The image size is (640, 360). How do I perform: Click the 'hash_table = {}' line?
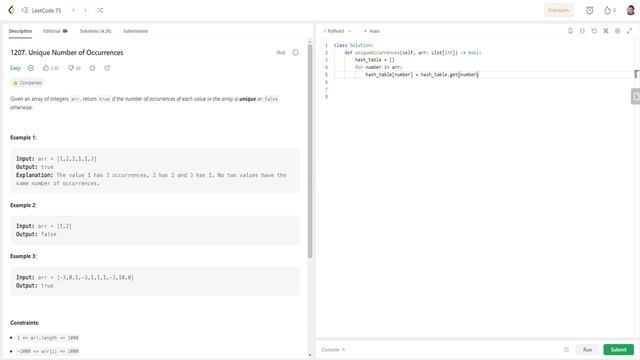[375, 60]
